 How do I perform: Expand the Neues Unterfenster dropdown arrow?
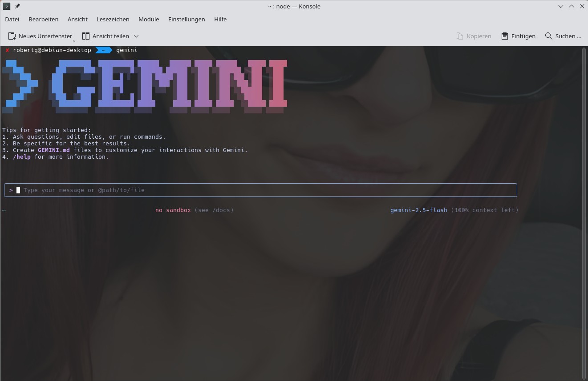74,40
